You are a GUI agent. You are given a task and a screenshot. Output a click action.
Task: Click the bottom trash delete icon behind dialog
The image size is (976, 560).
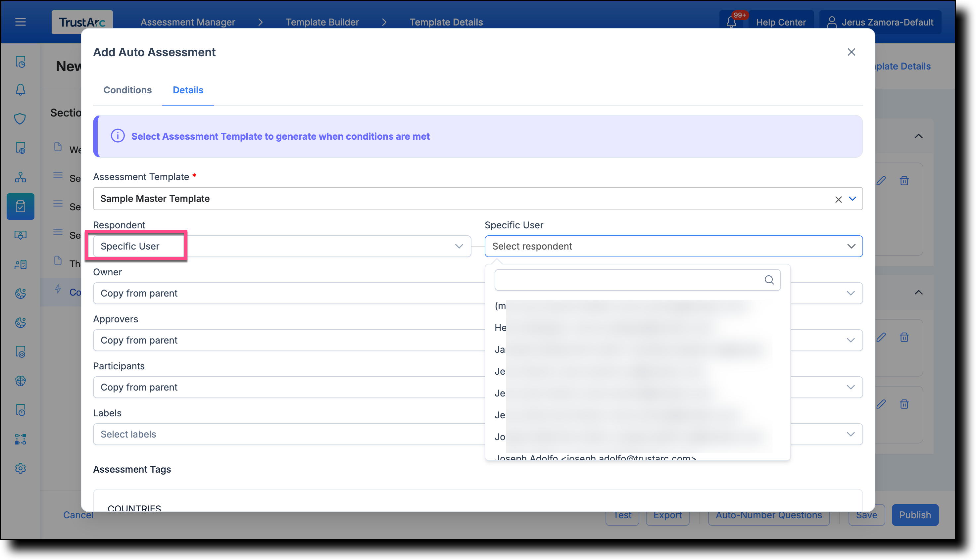904,403
